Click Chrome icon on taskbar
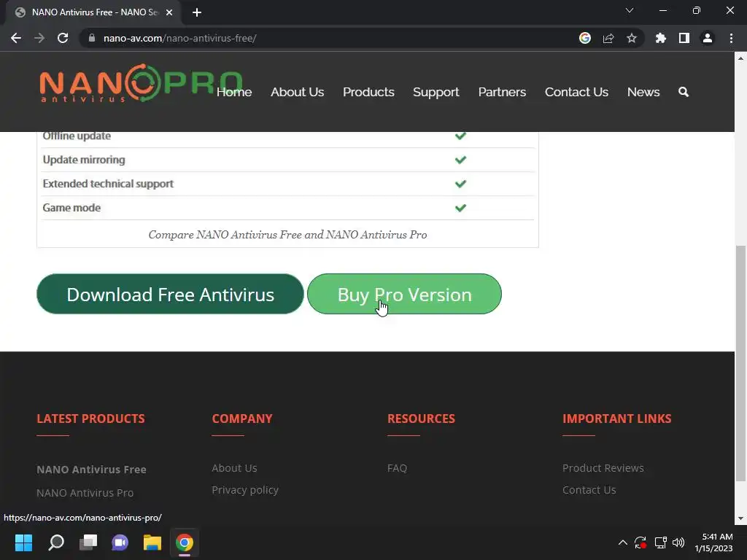 [x=185, y=542]
